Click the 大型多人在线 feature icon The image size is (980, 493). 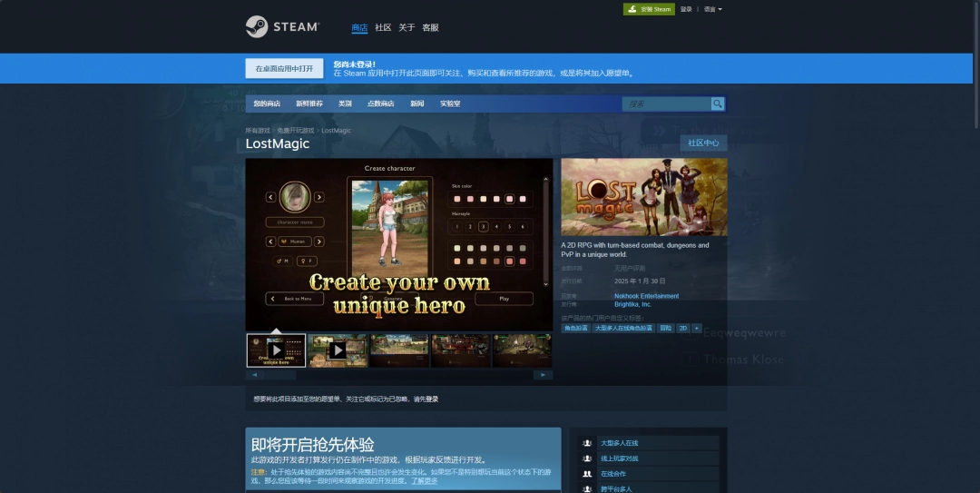point(587,443)
